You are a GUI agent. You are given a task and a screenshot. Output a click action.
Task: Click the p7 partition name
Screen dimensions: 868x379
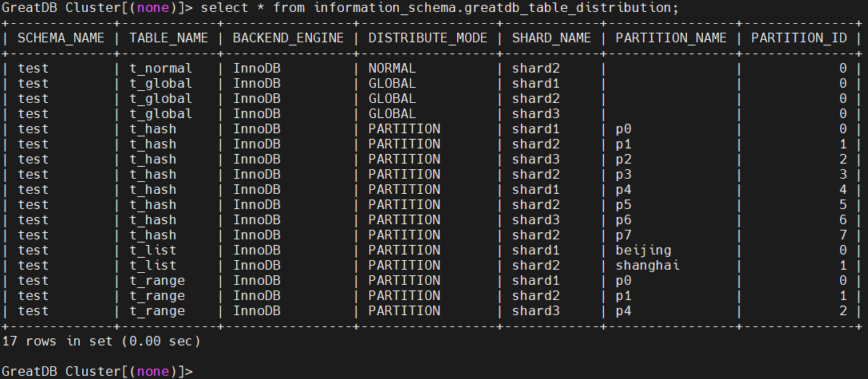click(x=623, y=235)
